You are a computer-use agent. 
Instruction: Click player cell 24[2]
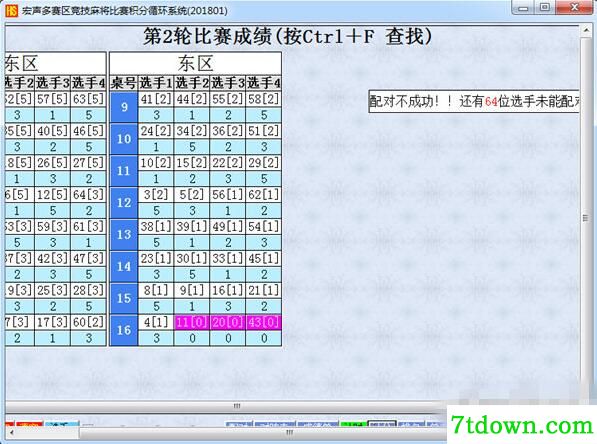tap(156, 131)
